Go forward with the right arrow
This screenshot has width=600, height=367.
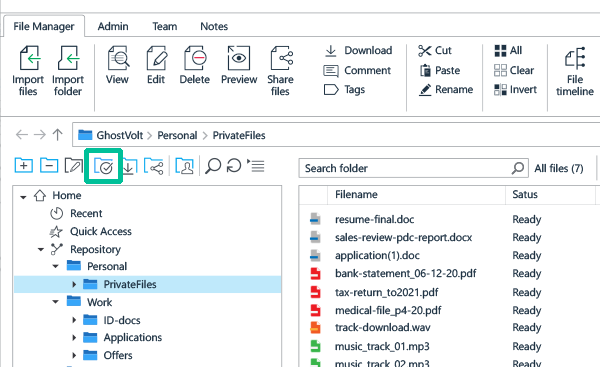pyautogui.click(x=39, y=135)
